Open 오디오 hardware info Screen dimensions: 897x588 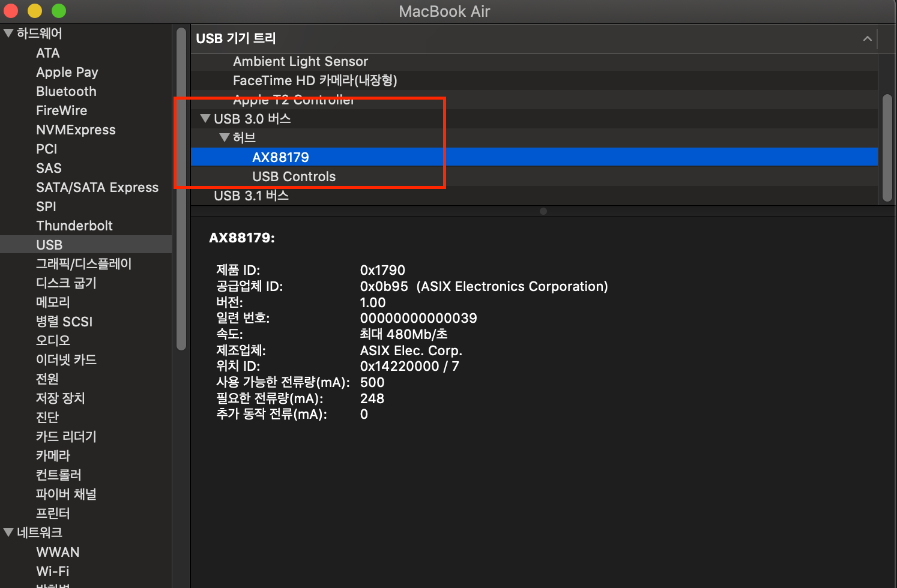[53, 341]
